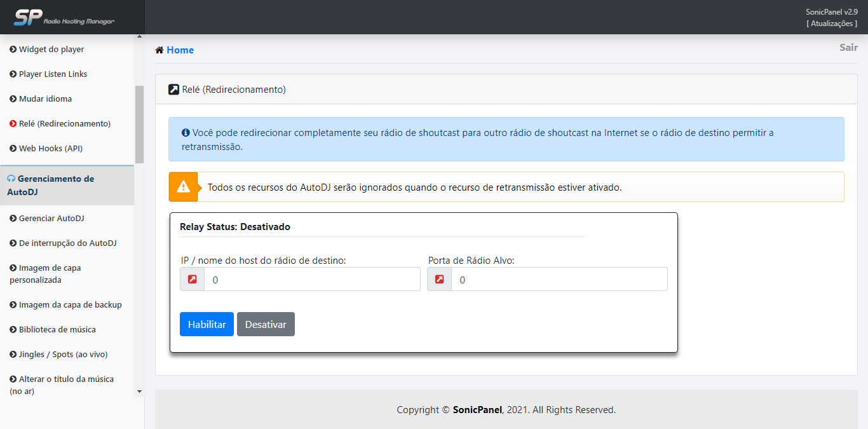Open Mudar idioma menu item
Viewport: 868px width, 429px height.
[45, 99]
